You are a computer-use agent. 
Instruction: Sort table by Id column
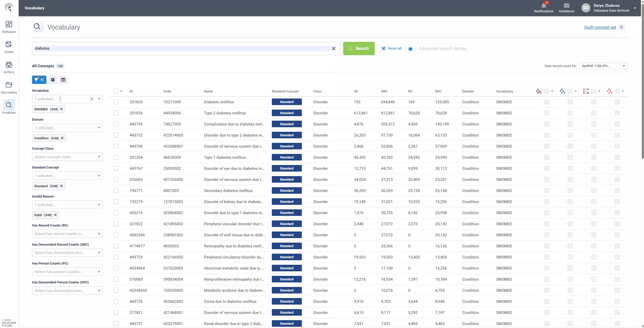point(131,91)
